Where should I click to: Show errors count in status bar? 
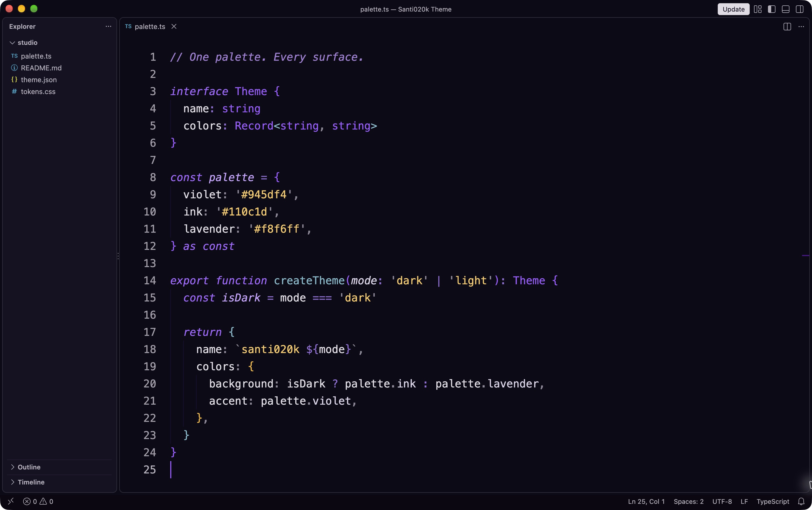pyautogui.click(x=30, y=502)
